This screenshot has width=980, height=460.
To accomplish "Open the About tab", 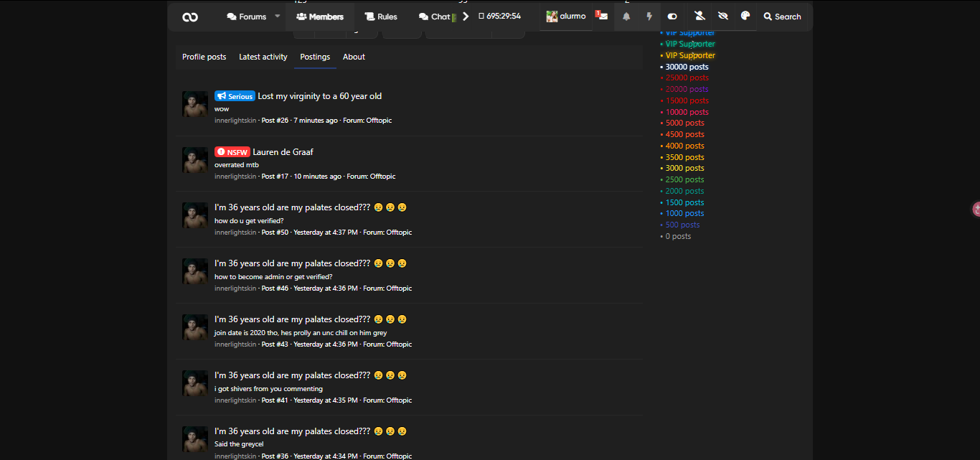I will pyautogui.click(x=354, y=57).
